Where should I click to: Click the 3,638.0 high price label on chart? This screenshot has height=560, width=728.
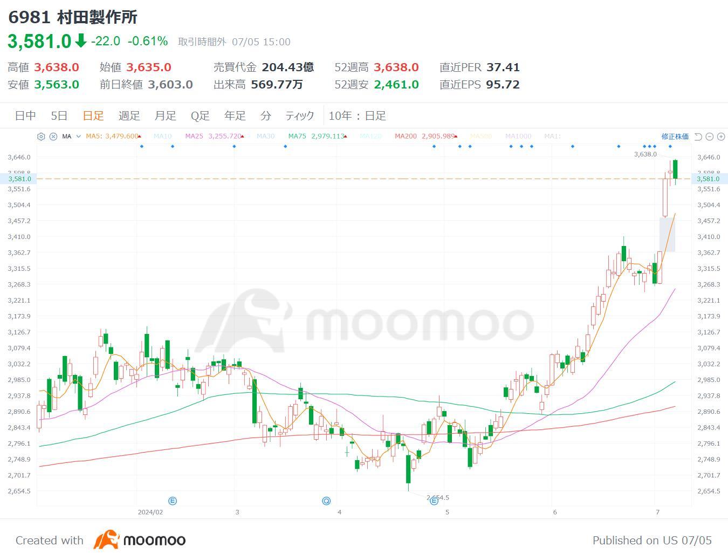pyautogui.click(x=645, y=154)
